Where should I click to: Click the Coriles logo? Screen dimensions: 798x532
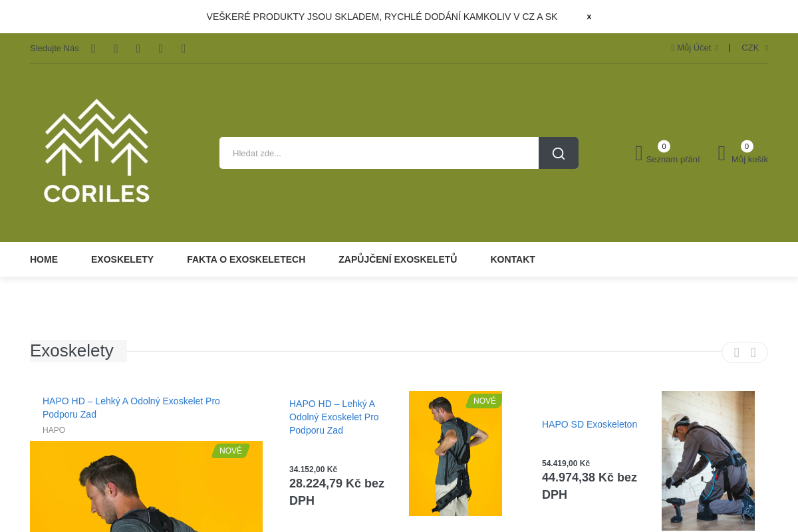pyautogui.click(x=97, y=151)
